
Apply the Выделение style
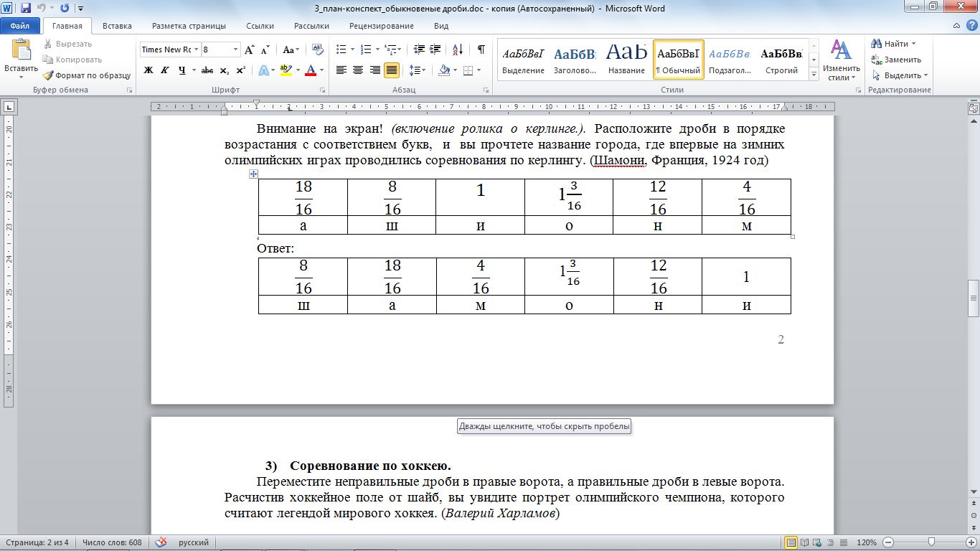[523, 58]
